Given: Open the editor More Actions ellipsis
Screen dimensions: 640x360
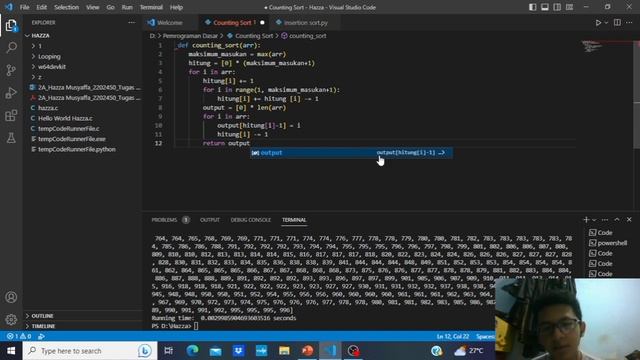Looking at the screenshot, I should pos(629,22).
